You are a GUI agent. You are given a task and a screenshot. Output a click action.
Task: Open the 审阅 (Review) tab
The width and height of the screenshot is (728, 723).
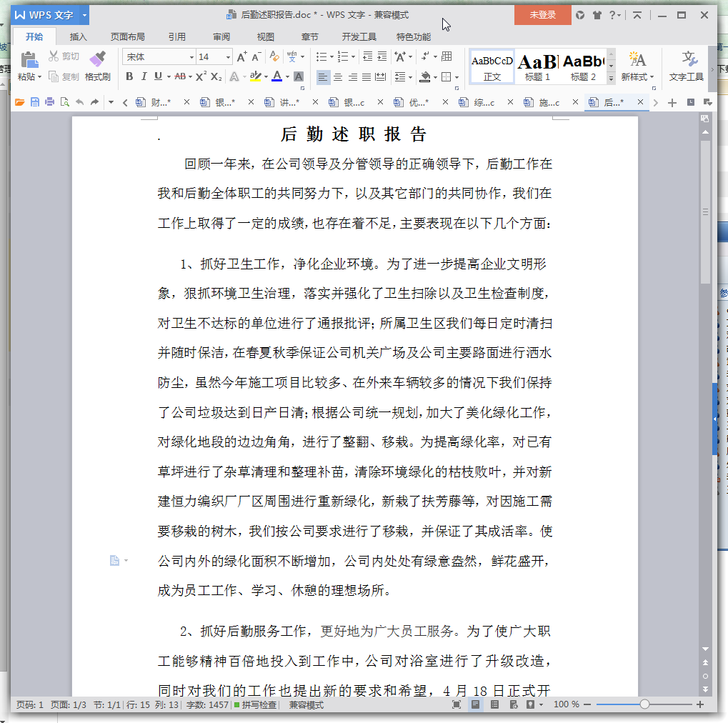click(221, 36)
